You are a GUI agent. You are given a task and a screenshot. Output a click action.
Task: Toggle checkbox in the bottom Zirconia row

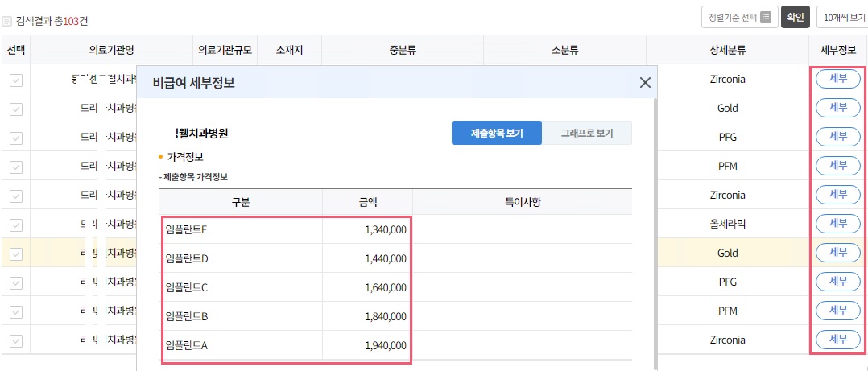point(16,340)
